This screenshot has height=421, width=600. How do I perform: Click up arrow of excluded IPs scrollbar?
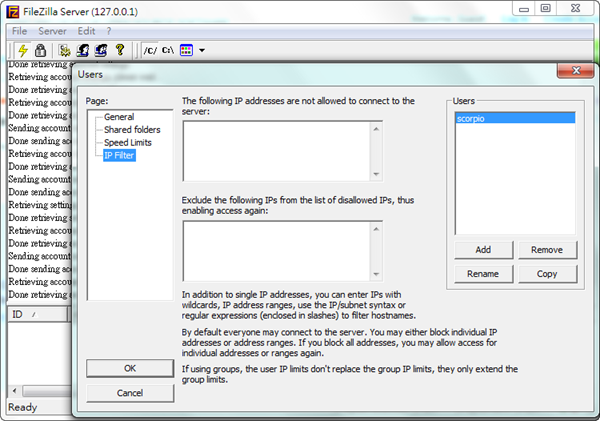376,229
